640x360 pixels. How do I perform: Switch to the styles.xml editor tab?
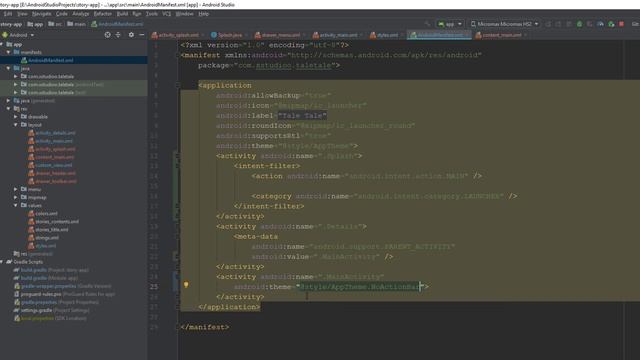(387, 35)
